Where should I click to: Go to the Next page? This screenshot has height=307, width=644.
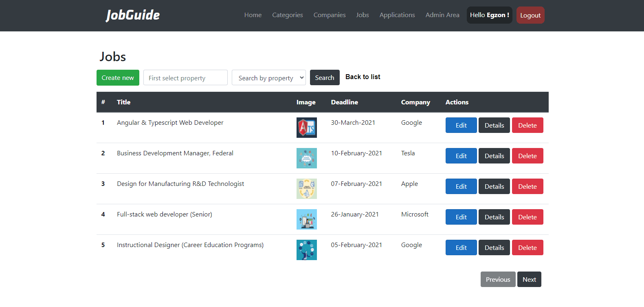[529, 279]
